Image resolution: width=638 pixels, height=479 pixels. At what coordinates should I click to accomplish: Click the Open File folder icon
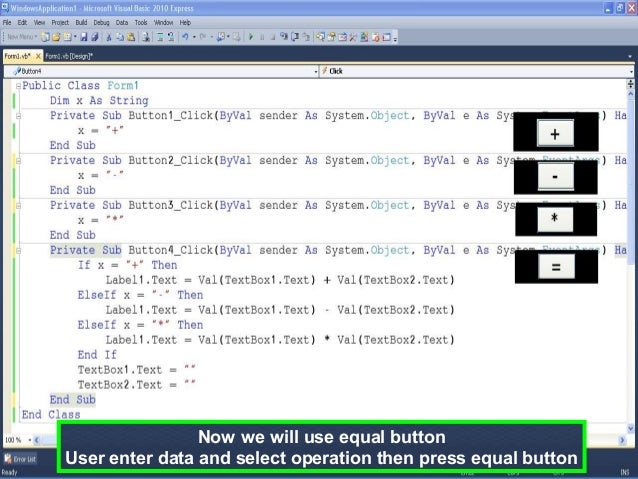click(x=56, y=37)
